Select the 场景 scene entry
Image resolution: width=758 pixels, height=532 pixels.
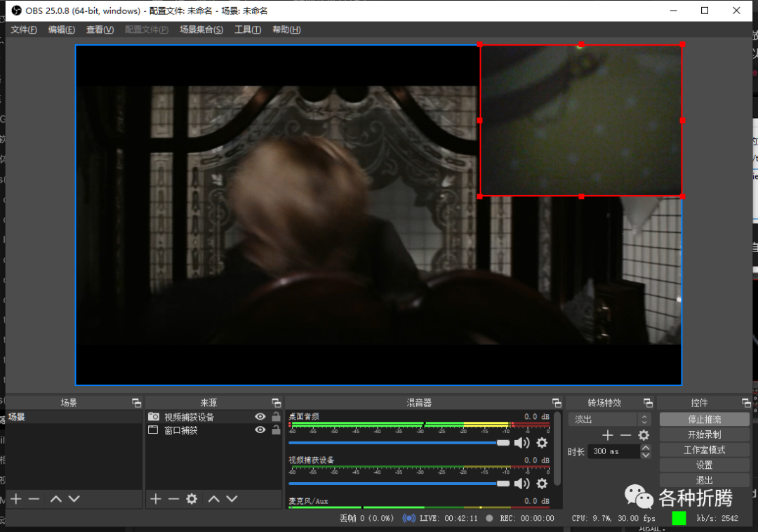pyautogui.click(x=74, y=416)
